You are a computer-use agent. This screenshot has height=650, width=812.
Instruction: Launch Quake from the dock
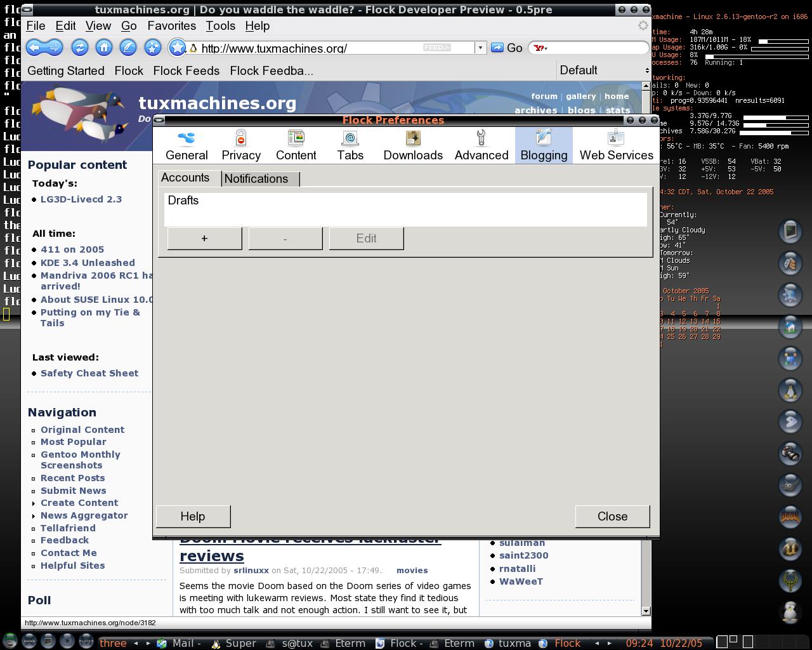click(790, 580)
